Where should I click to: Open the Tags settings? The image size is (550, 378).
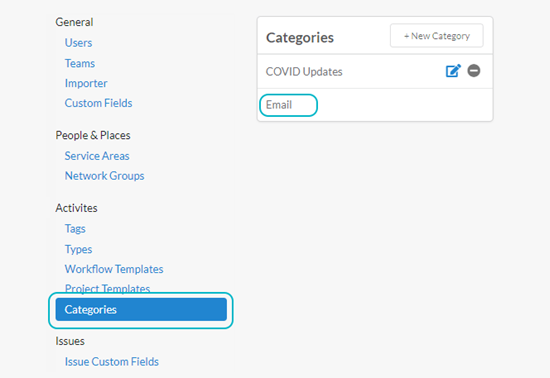(75, 229)
